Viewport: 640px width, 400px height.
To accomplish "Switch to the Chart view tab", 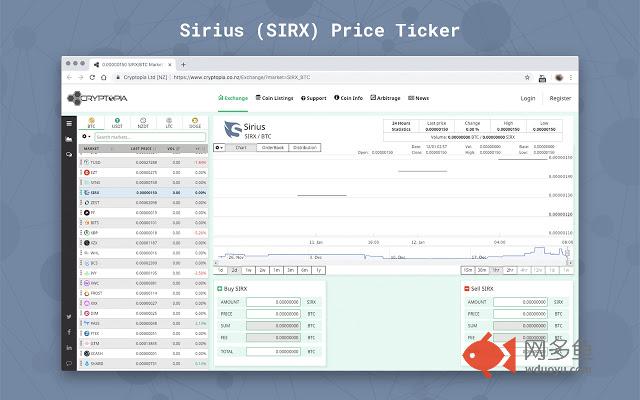I will coord(241,147).
